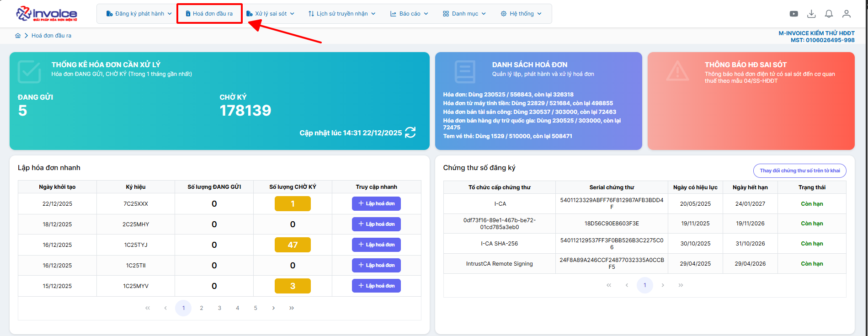Open the notifications bell

[x=829, y=14]
